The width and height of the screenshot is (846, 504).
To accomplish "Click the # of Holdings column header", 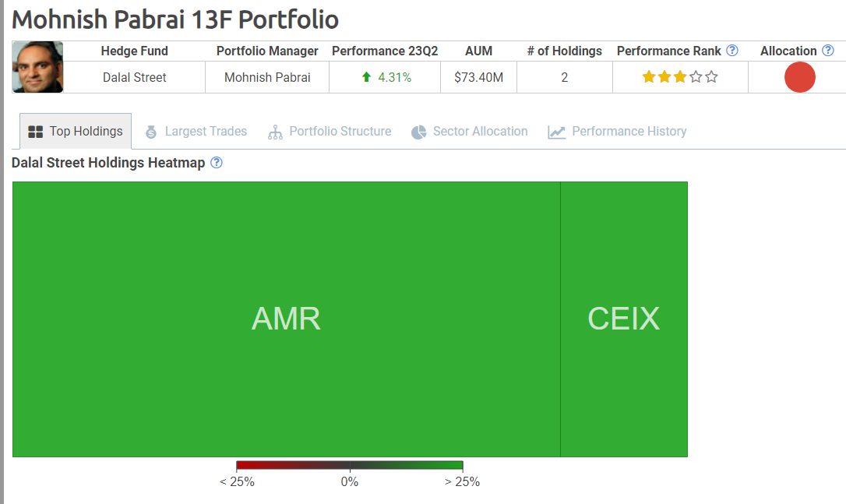I will click(564, 51).
